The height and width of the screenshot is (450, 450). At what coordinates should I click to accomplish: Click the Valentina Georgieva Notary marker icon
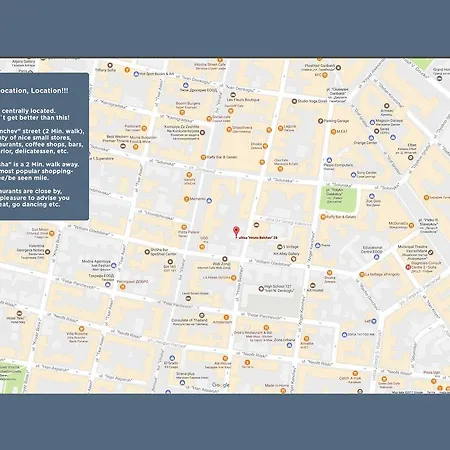coord(48,252)
